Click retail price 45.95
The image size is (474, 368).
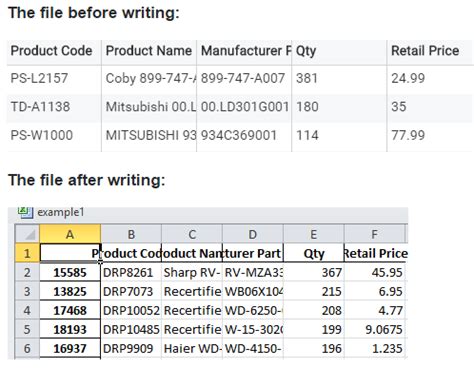(374, 272)
